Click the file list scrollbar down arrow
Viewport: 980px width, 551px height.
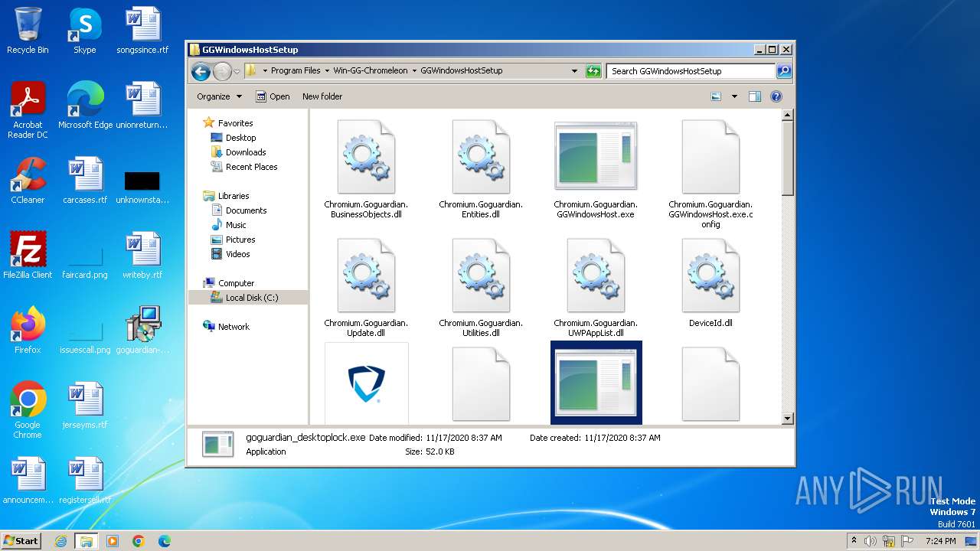pyautogui.click(x=787, y=419)
